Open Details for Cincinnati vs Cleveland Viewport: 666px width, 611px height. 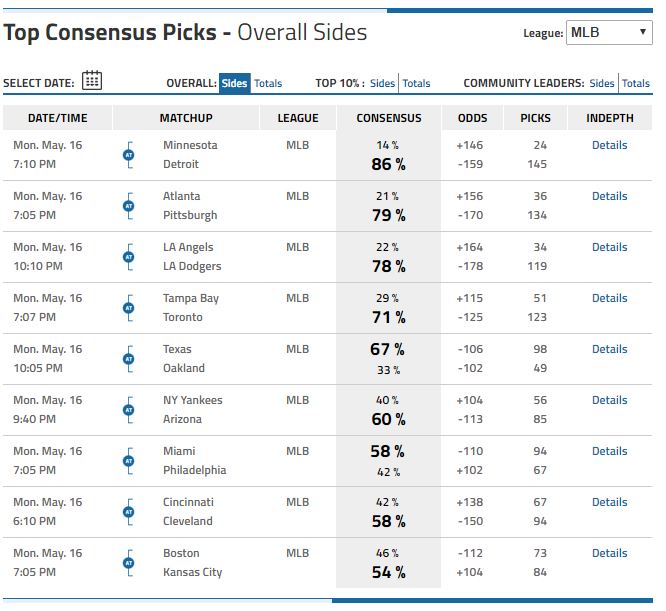coord(609,502)
